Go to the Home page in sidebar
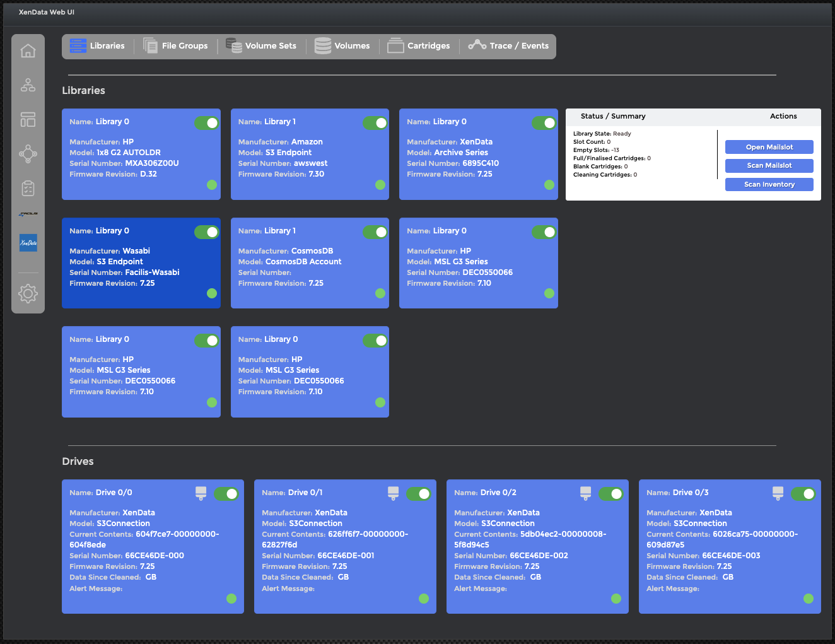Screen dimensions: 835x644 tap(28, 51)
